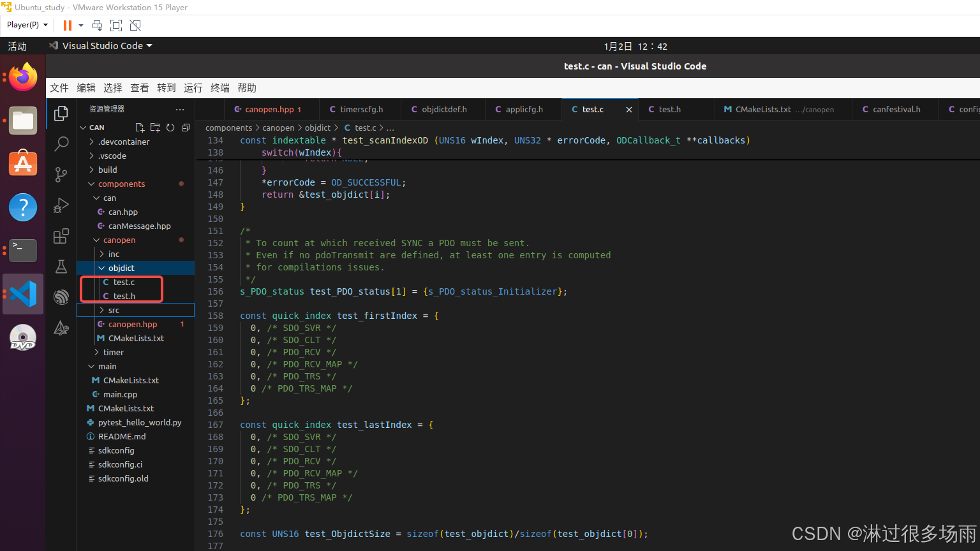
Task: Open the DVD disc icon in dock
Action: pyautogui.click(x=23, y=337)
